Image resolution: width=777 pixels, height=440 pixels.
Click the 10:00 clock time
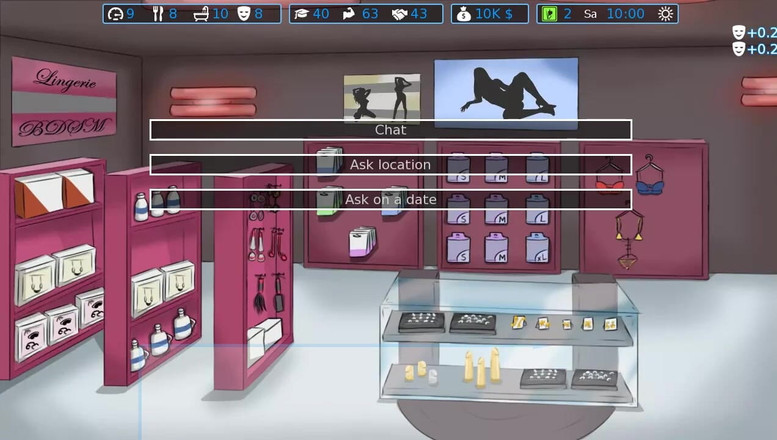[x=625, y=14]
